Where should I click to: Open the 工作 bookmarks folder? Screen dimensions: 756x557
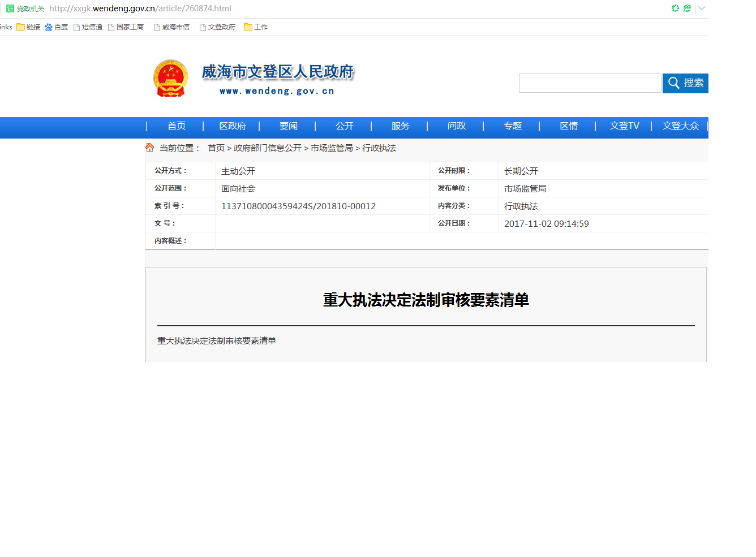tap(256, 27)
